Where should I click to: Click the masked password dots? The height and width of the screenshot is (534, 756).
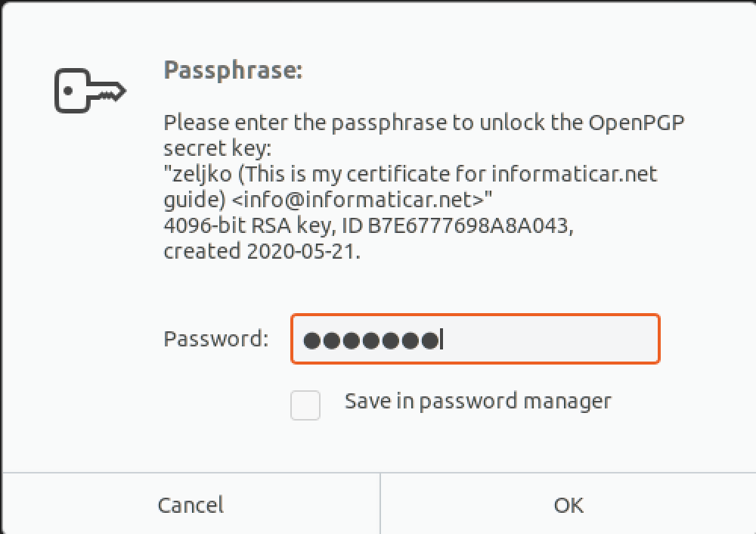(x=371, y=340)
